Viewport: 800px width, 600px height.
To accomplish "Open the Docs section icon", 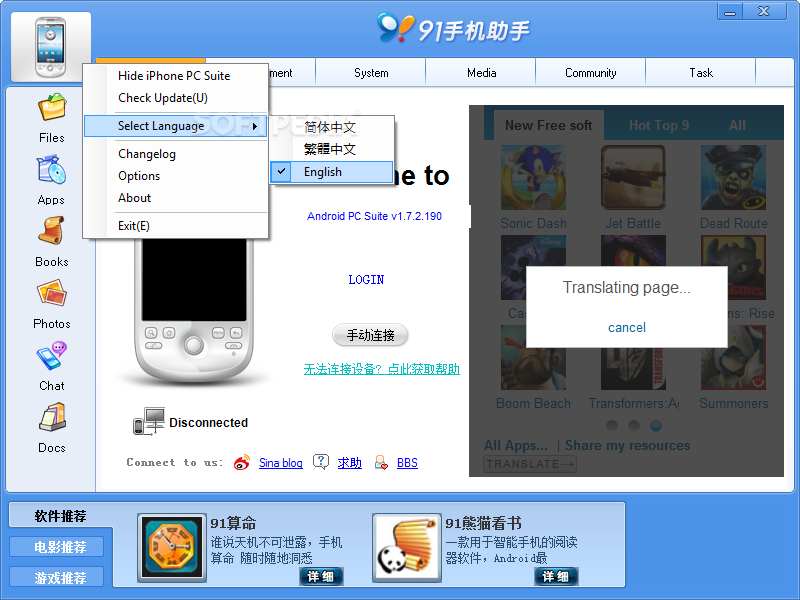I will coord(52,417).
